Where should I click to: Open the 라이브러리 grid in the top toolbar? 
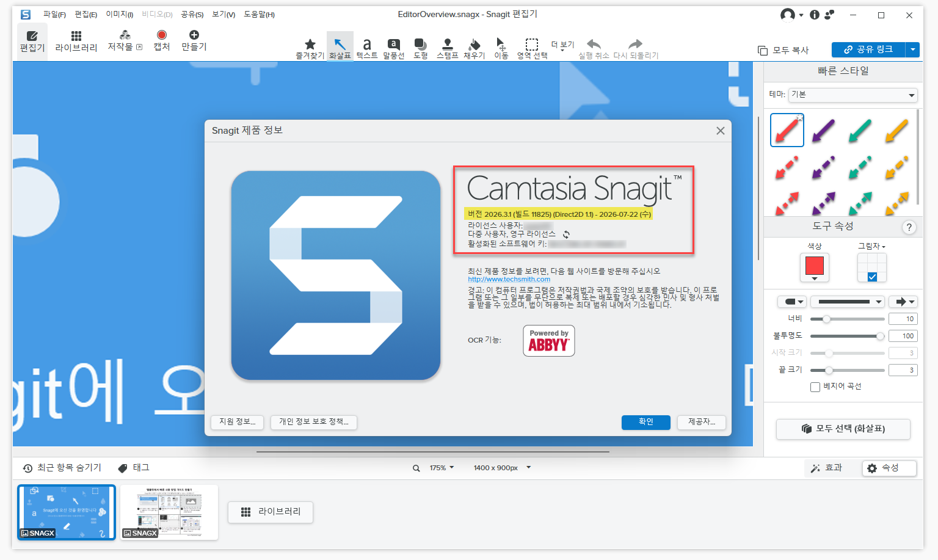coord(76,41)
